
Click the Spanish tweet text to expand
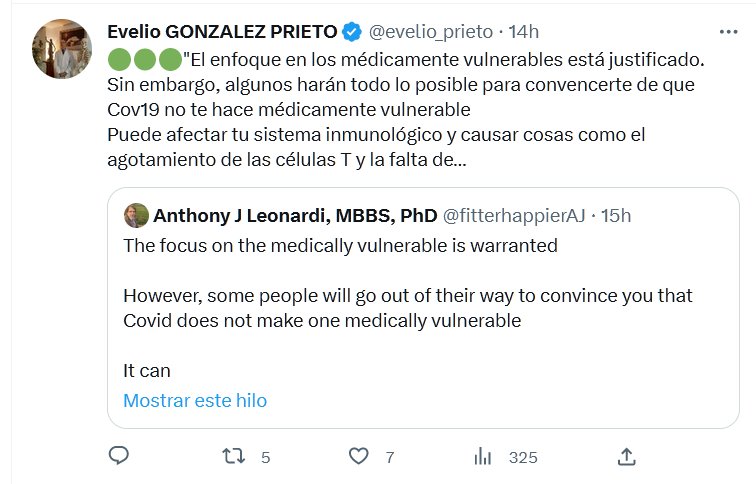click(400, 110)
